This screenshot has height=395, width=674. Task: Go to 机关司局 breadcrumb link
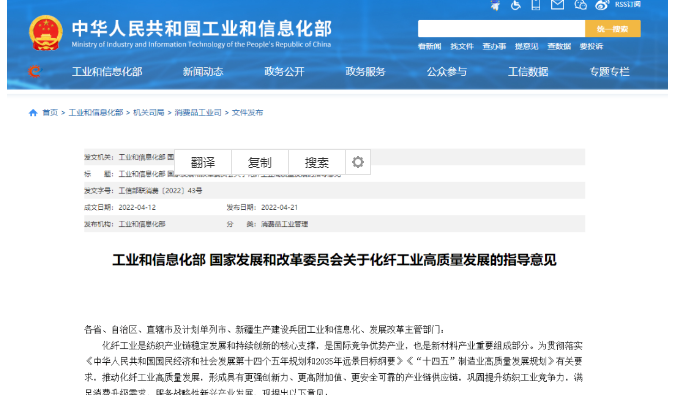click(x=149, y=113)
